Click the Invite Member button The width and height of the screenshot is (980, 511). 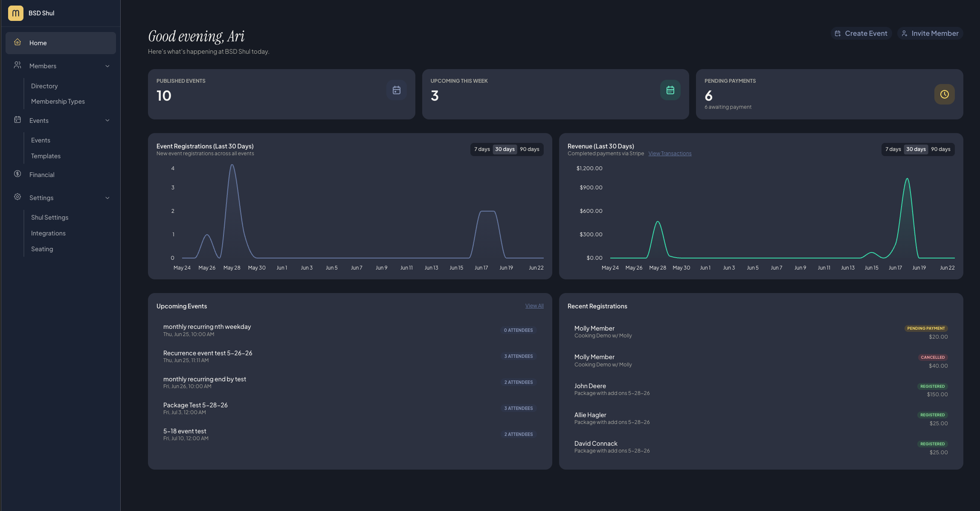tap(930, 33)
